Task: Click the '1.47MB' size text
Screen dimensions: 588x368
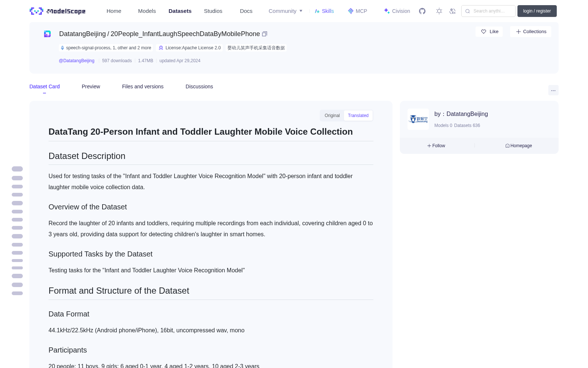Action: (x=146, y=61)
